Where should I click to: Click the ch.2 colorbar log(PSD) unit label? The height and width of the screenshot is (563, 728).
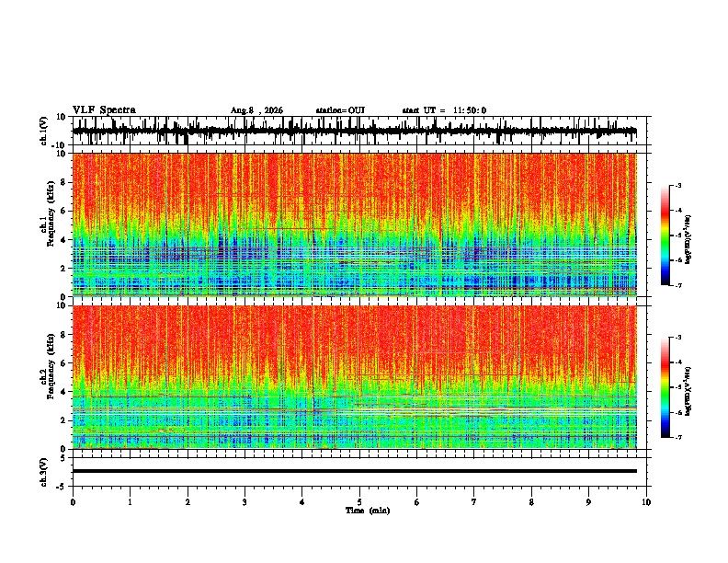pos(688,391)
